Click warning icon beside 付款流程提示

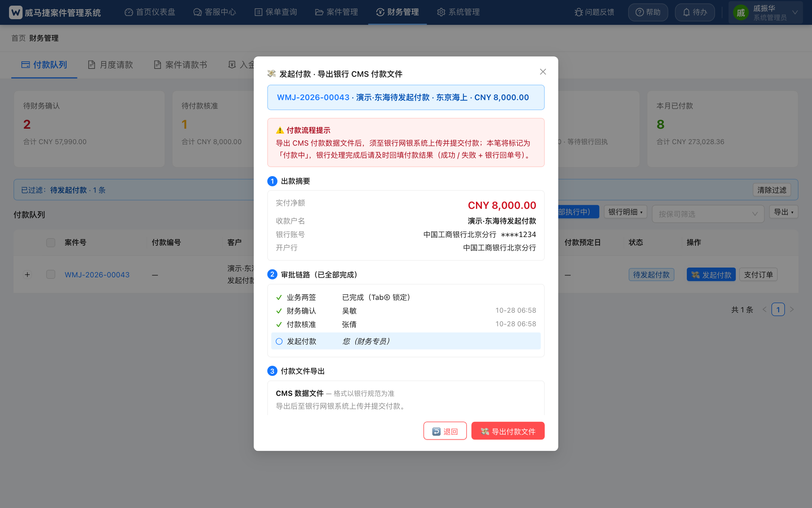pos(280,130)
